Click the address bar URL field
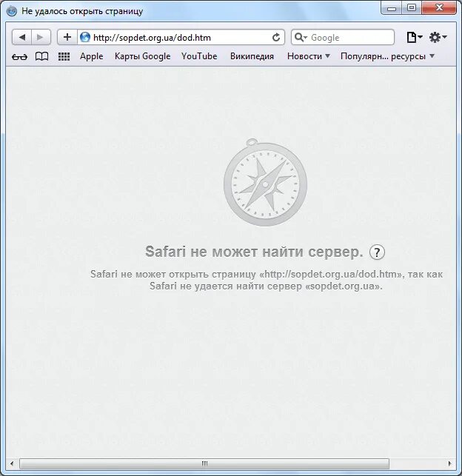462x476 pixels. pyautogui.click(x=181, y=37)
